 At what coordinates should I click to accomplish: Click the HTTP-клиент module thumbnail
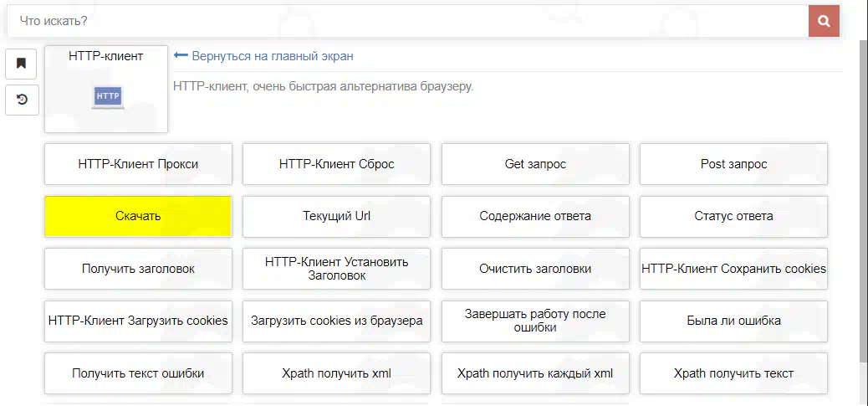[x=106, y=90]
